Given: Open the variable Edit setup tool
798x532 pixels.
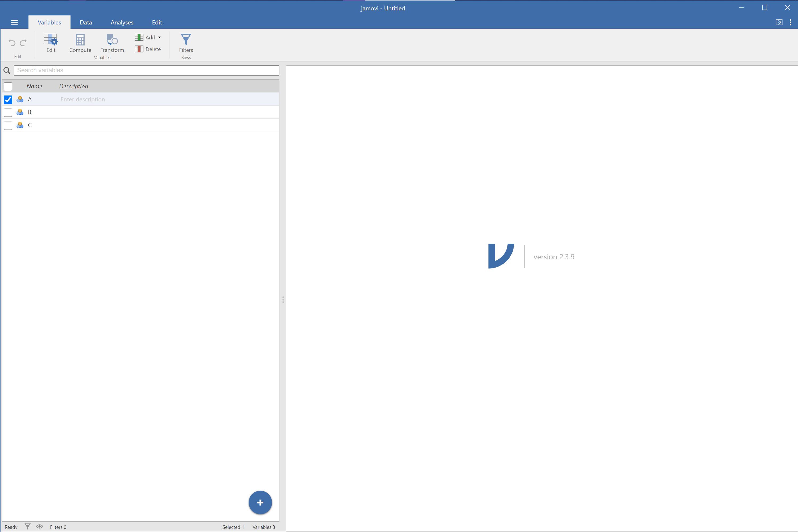Looking at the screenshot, I should (x=51, y=43).
